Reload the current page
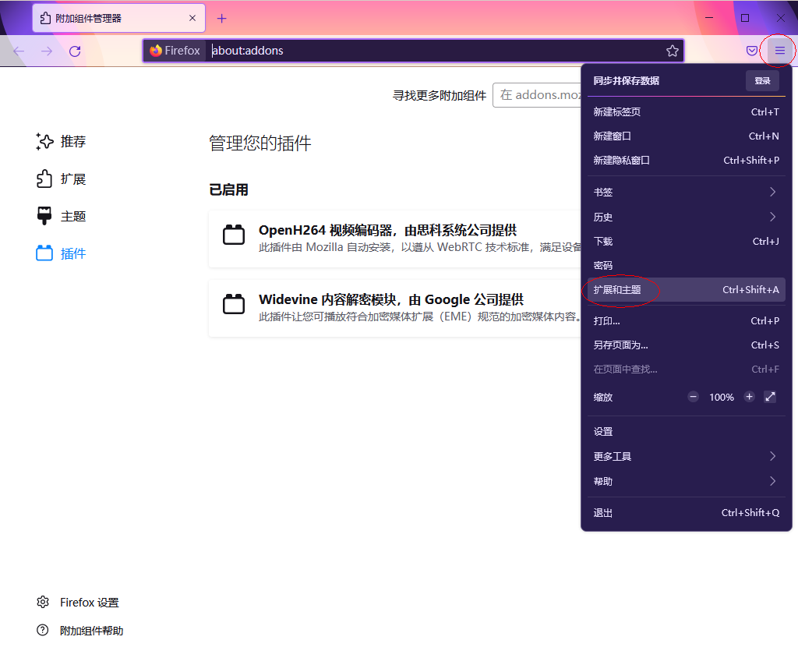 [75, 51]
